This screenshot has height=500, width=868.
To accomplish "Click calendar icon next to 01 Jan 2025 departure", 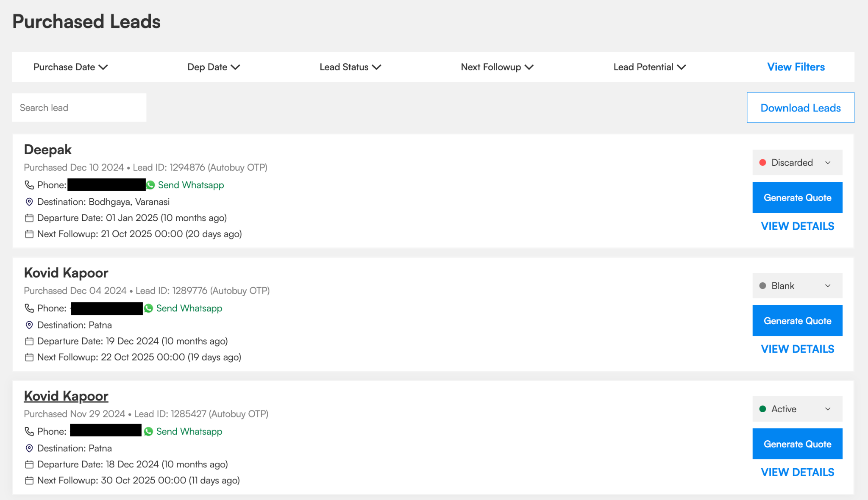I will (x=29, y=218).
